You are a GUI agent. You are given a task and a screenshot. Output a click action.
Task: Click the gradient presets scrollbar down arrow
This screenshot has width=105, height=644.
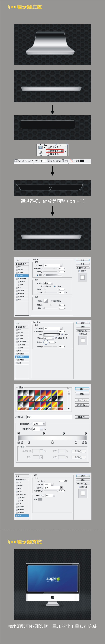[x=69, y=409]
